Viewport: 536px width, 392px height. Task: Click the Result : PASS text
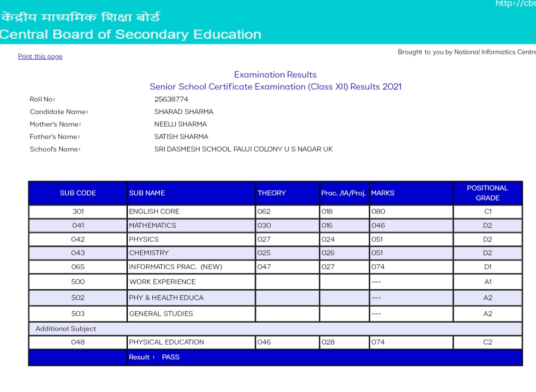(154, 357)
